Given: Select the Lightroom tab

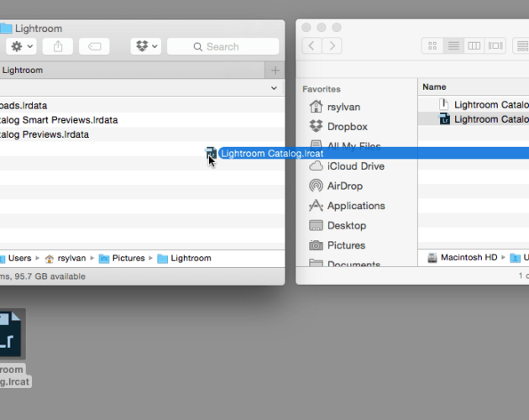Looking at the screenshot, I should click(x=132, y=71).
